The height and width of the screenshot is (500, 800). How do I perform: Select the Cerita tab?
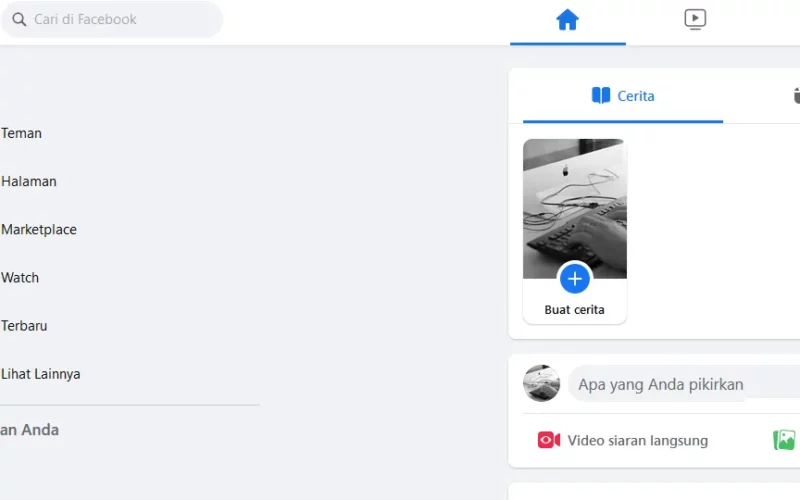pyautogui.click(x=623, y=96)
